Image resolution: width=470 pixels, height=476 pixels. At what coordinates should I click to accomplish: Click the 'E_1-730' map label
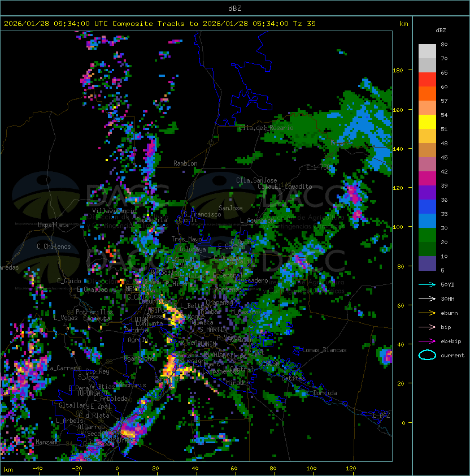[318, 167]
